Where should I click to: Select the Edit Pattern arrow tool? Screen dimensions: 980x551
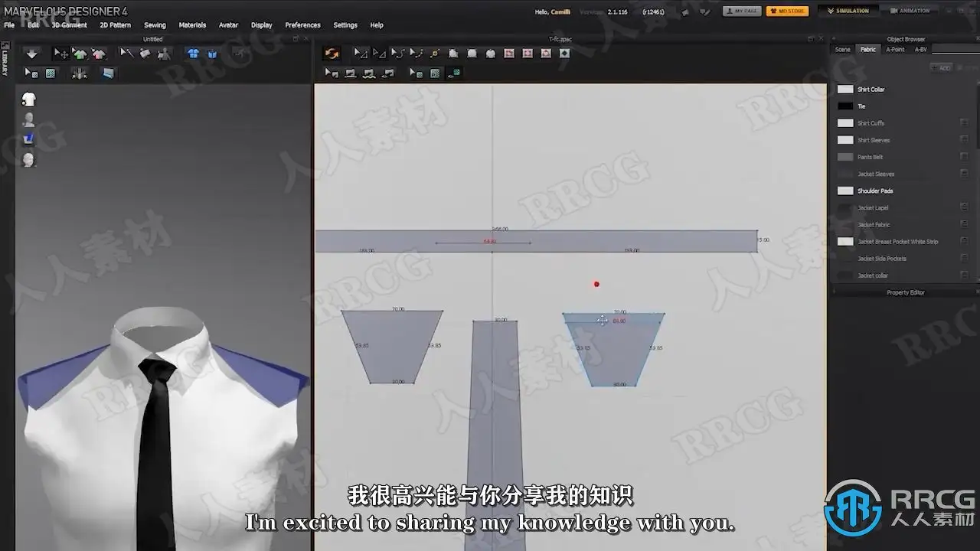point(360,54)
